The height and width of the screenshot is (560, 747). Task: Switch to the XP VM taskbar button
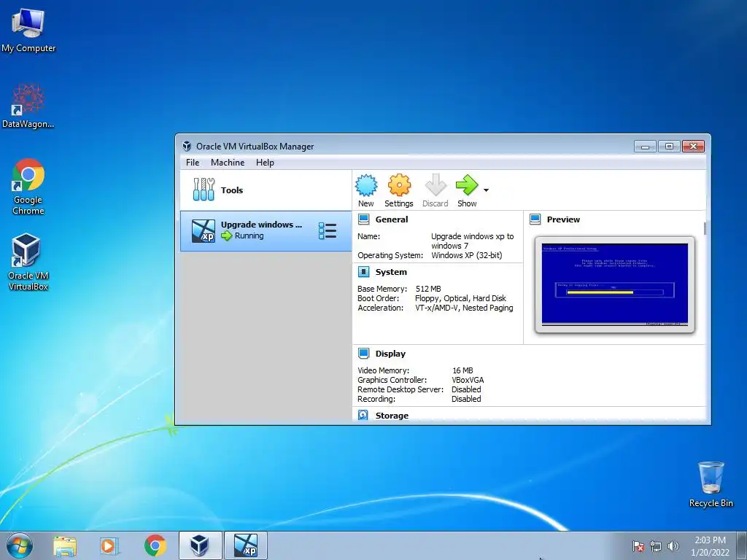pyautogui.click(x=246, y=545)
